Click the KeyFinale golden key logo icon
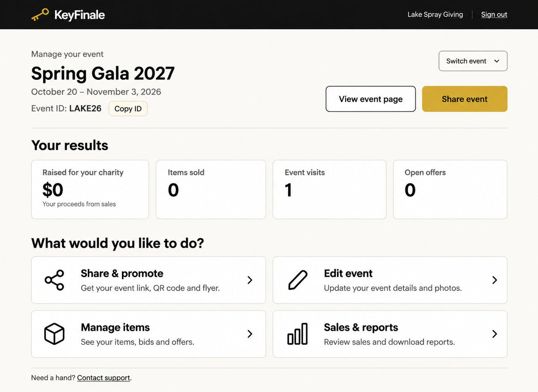Screen dimensions: 538x392 tap(40, 15)
